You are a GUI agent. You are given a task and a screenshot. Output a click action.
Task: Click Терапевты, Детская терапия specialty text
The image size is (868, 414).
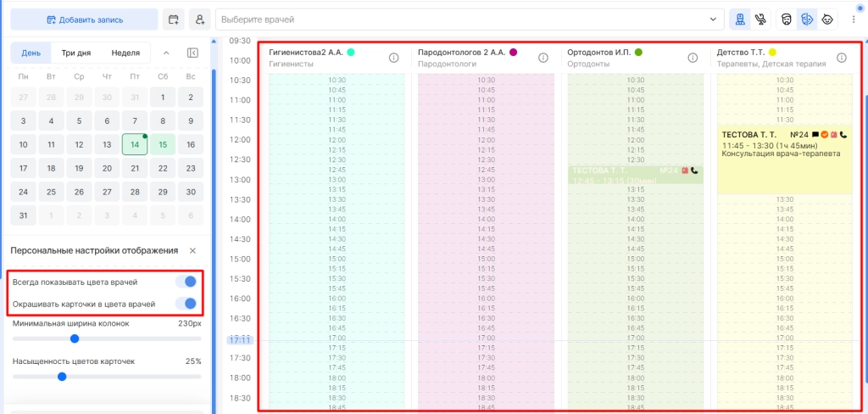tap(771, 64)
